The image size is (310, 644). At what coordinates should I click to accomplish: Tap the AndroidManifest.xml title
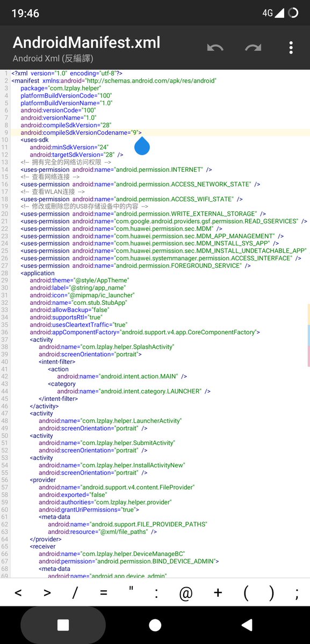click(x=86, y=42)
